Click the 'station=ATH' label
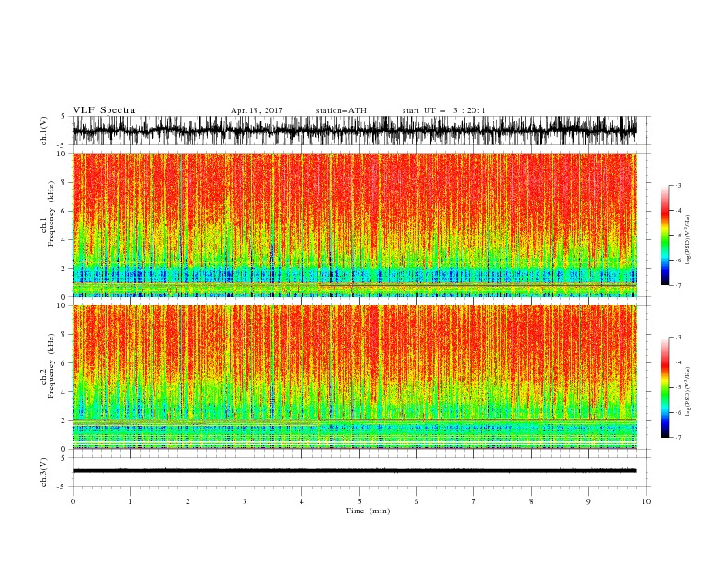 pyautogui.click(x=341, y=110)
